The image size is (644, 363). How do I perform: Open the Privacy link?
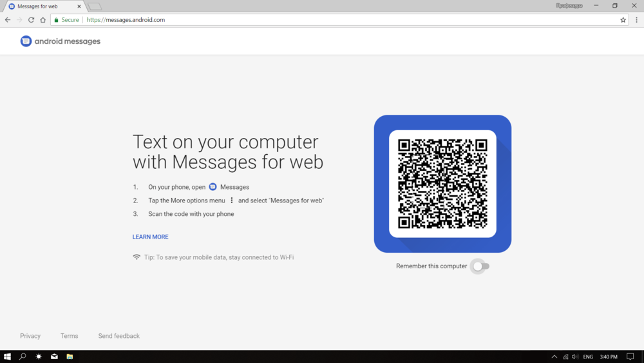[x=30, y=336]
